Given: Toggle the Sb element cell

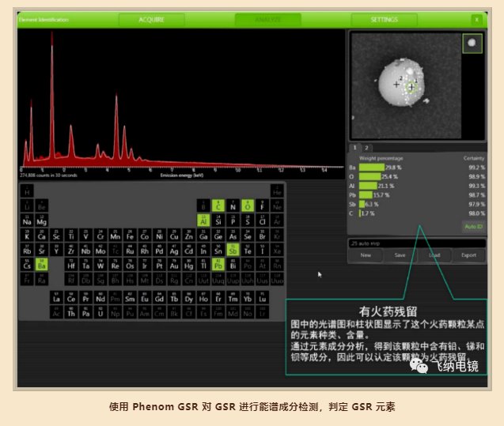Looking at the screenshot, I should [233, 251].
